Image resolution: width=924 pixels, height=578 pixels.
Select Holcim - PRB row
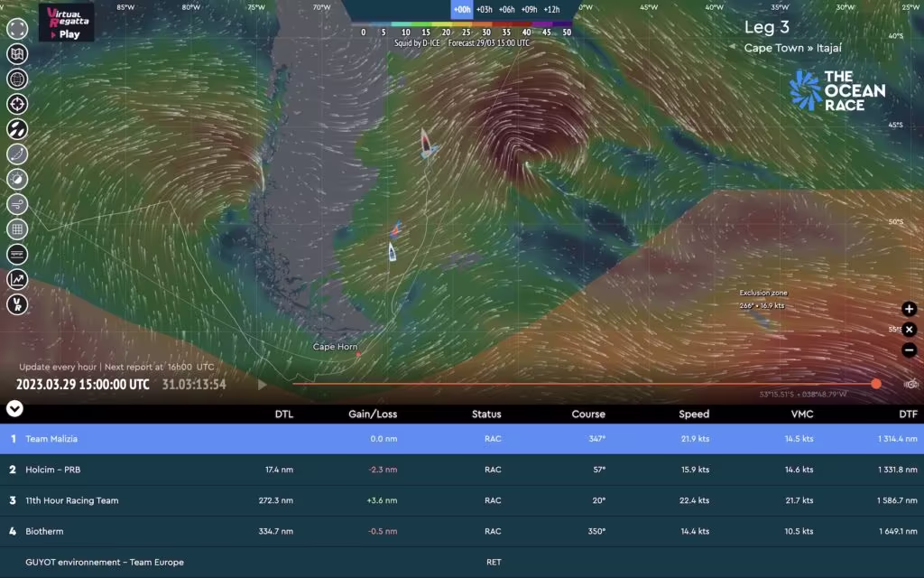(462, 470)
